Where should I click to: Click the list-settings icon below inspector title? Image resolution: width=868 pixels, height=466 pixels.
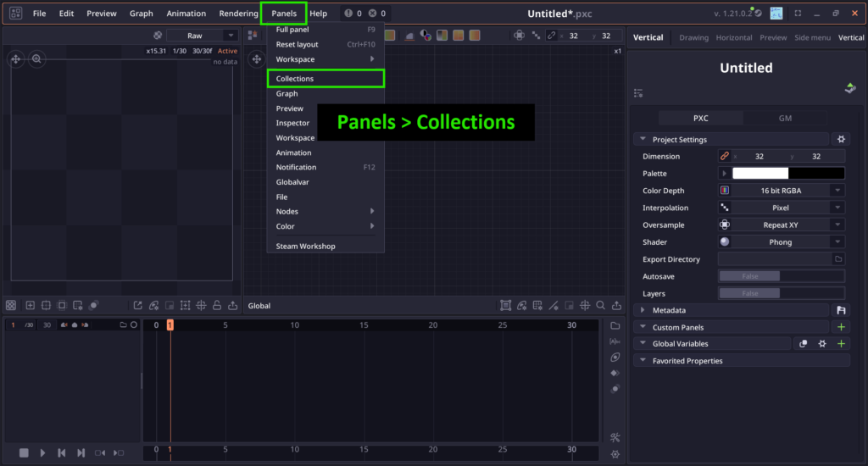tap(638, 93)
